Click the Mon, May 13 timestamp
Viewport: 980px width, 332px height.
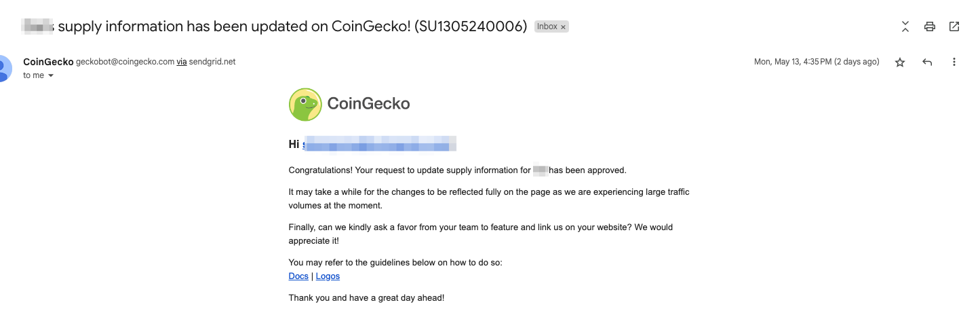click(817, 62)
